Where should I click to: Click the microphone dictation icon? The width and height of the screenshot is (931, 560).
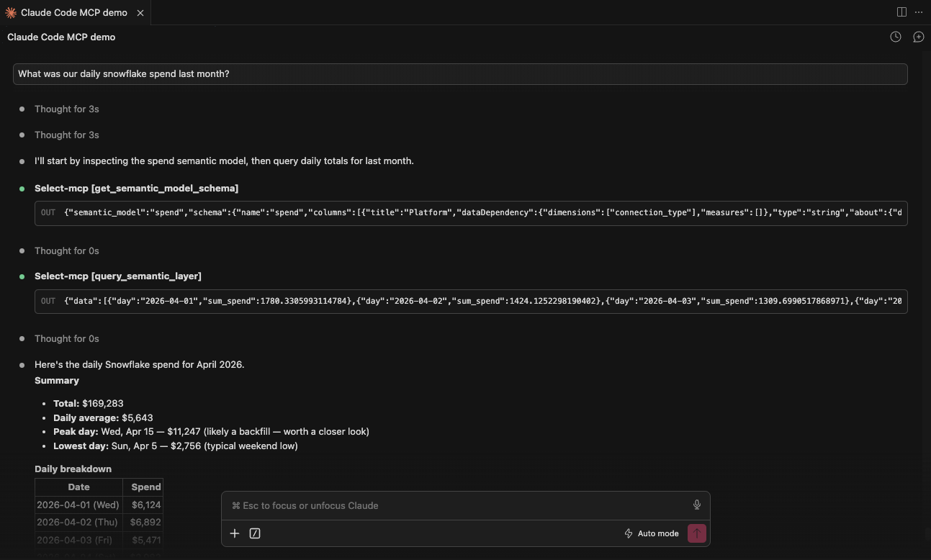click(x=697, y=505)
